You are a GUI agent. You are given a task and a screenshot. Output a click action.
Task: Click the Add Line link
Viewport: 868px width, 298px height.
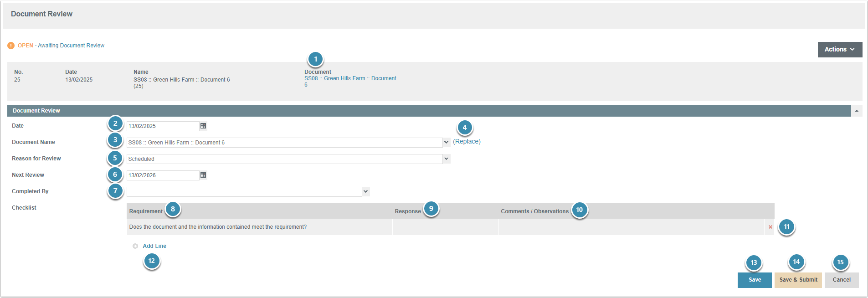pyautogui.click(x=154, y=246)
